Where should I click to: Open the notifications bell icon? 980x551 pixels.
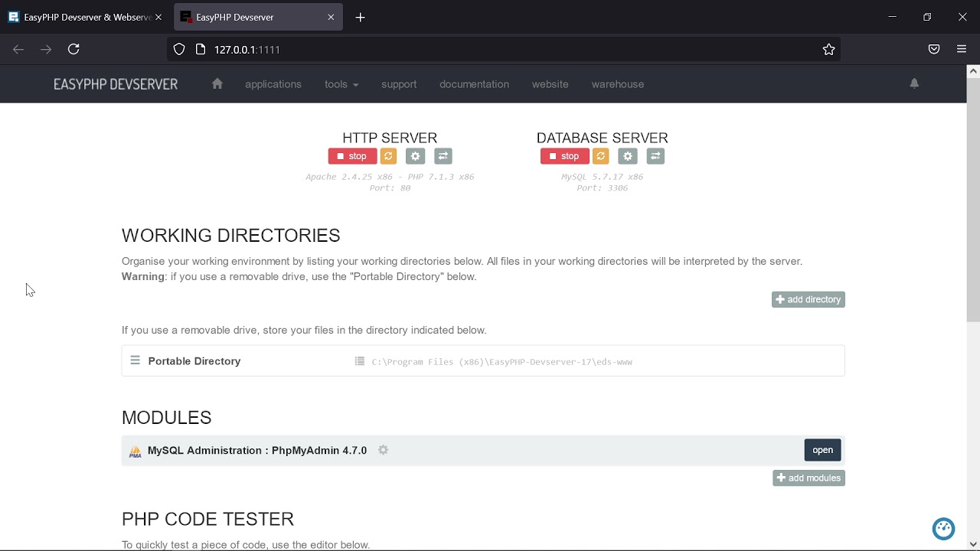[x=915, y=84]
